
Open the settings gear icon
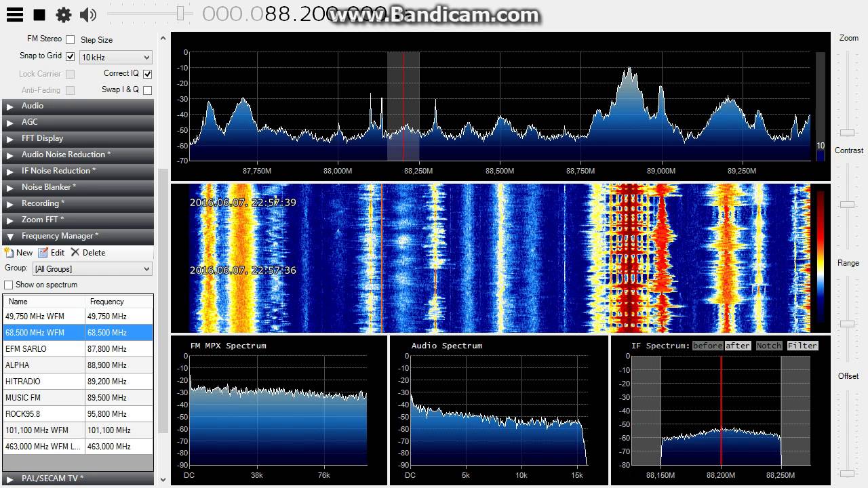[x=64, y=15]
